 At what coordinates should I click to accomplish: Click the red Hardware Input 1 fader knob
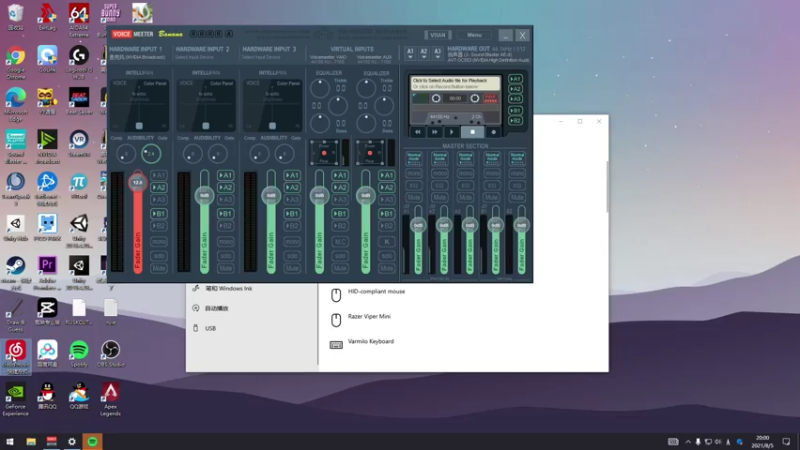coord(138,182)
